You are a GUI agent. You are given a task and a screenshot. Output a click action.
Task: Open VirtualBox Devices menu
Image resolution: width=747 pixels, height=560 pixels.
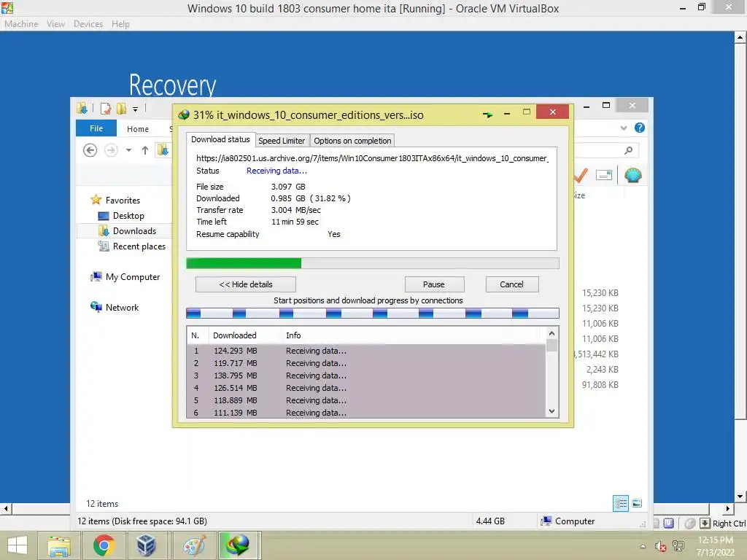(88, 24)
